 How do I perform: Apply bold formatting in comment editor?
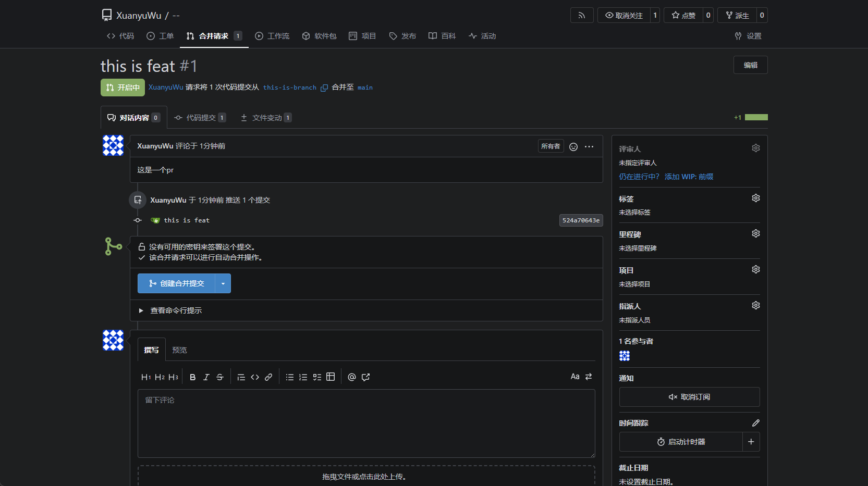pos(192,377)
